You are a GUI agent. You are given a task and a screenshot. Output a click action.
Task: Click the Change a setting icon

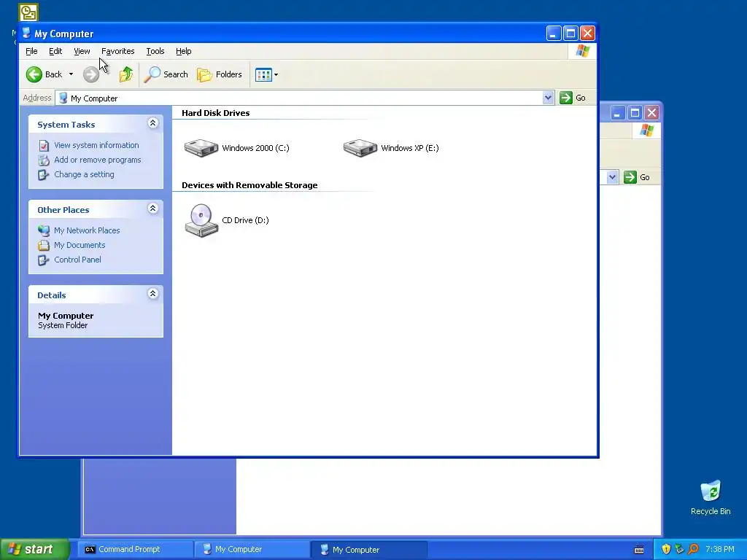(x=44, y=175)
